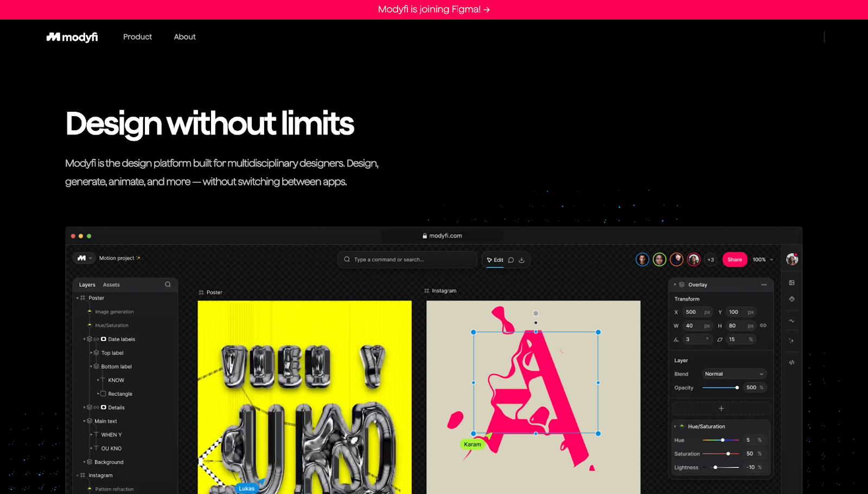The height and width of the screenshot is (494, 868).
Task: Collapse the Hue/Saturation effect section
Action: point(674,426)
